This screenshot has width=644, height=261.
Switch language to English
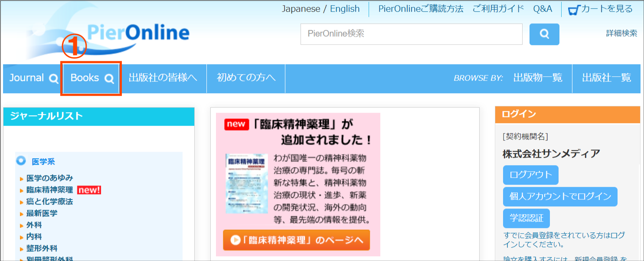coord(345,9)
